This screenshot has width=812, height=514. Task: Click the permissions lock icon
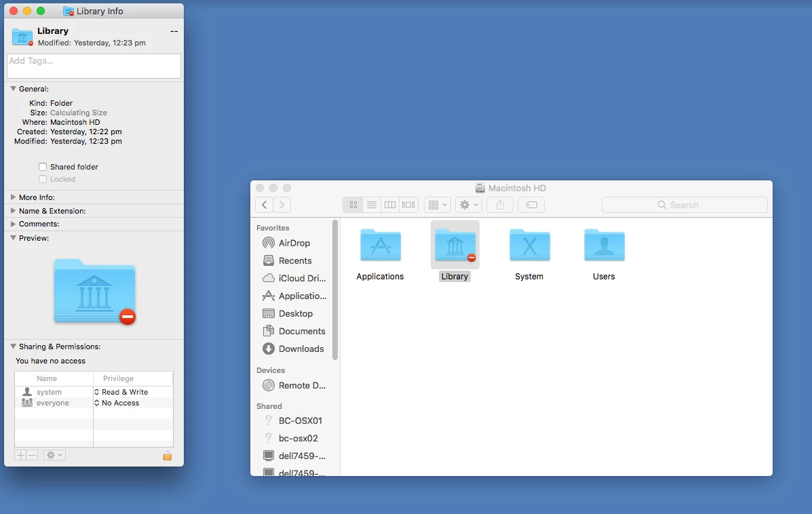(x=168, y=456)
